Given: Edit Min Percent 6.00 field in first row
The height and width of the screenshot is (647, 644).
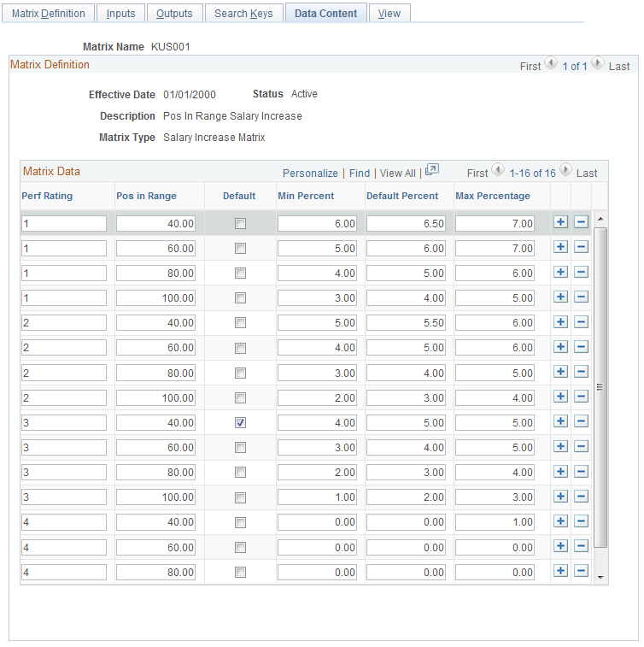Looking at the screenshot, I should [317, 224].
